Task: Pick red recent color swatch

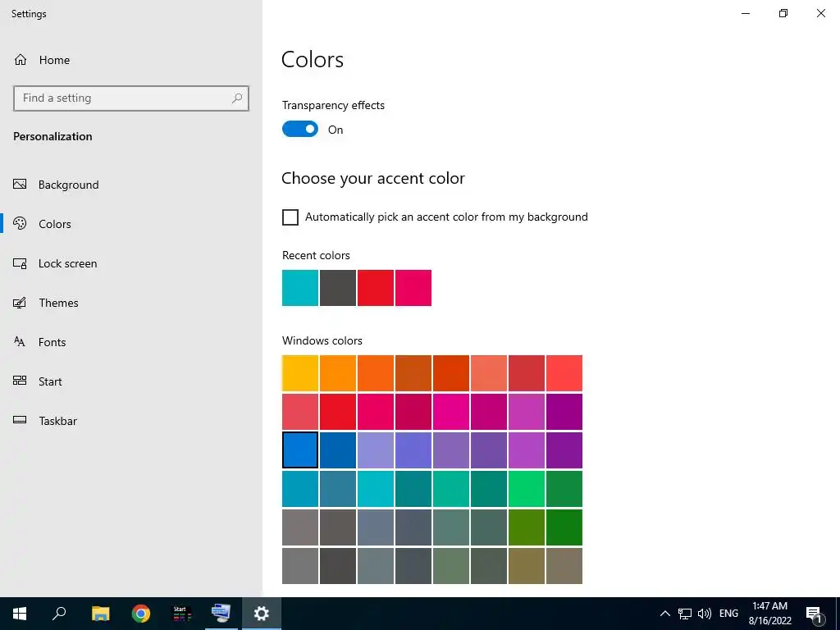Action: coord(376,288)
